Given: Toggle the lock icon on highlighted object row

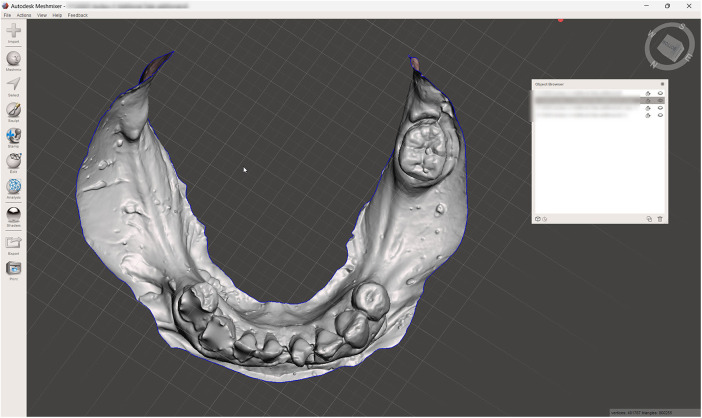Looking at the screenshot, I should tap(647, 100).
